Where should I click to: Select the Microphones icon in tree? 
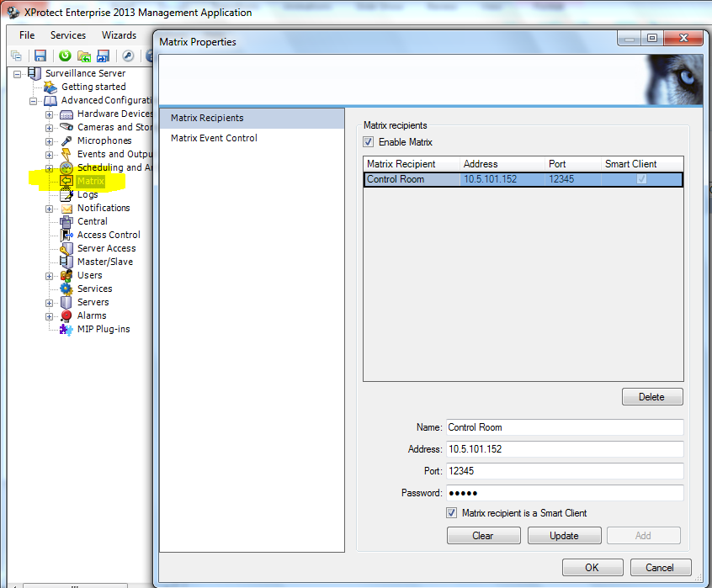[x=66, y=140]
